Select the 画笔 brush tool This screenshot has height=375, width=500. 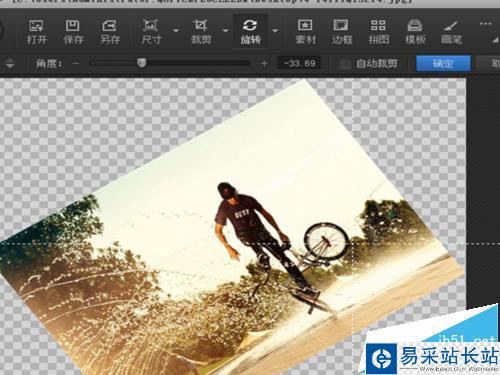click(451, 32)
